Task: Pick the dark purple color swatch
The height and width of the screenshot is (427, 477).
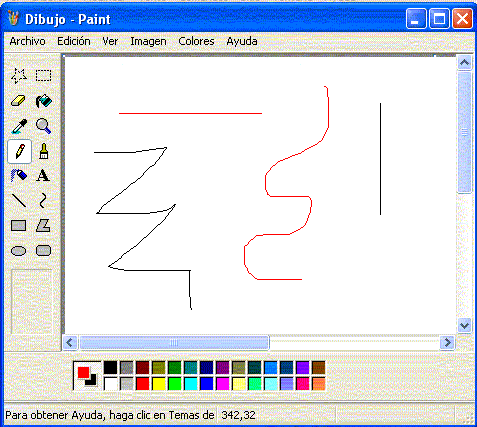Action: 223,368
